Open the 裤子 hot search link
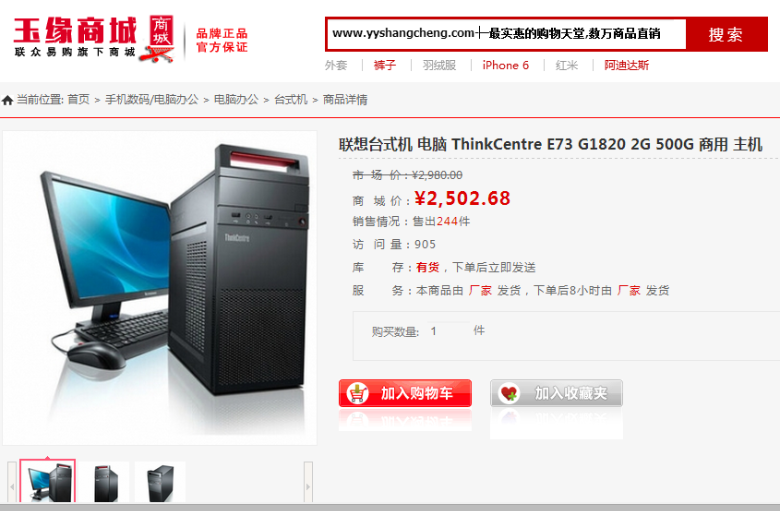Image resolution: width=780 pixels, height=511 pixels. coord(385,65)
